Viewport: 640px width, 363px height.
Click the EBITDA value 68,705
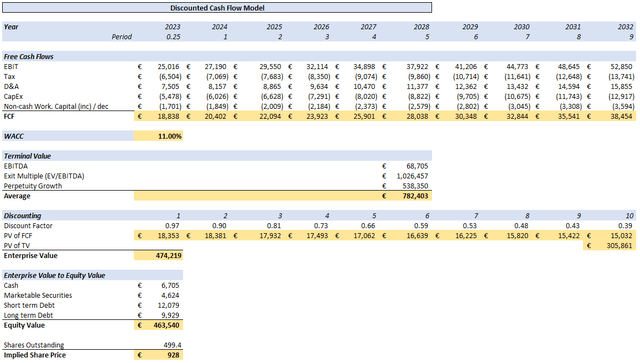[x=417, y=166]
